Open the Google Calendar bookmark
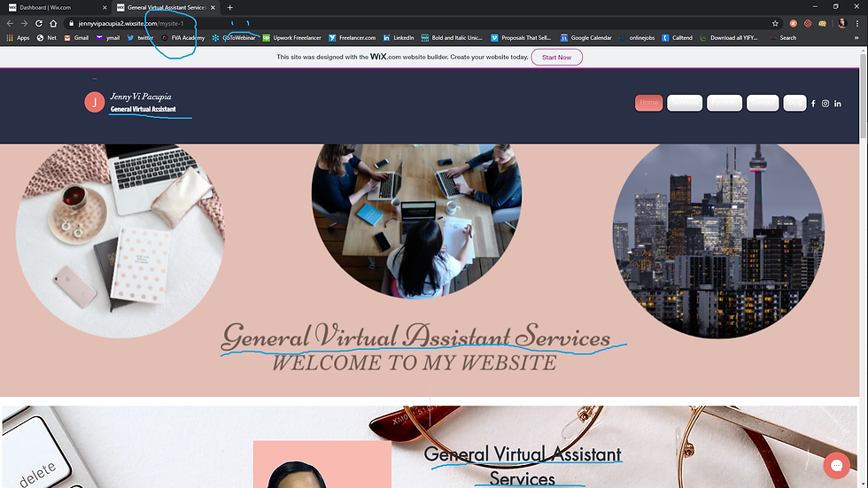The width and height of the screenshot is (868, 488). (x=585, y=37)
